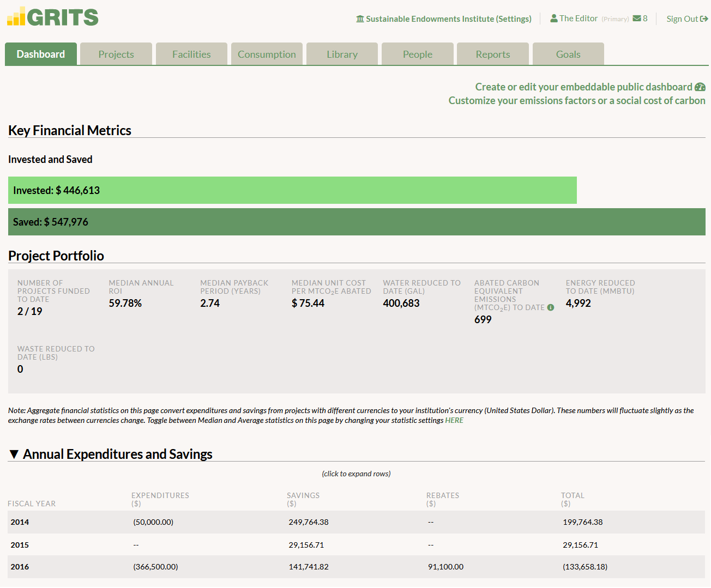Click the 2016 savings value 141,741.82
Viewport: 711px width, 588px height.
coord(309,567)
